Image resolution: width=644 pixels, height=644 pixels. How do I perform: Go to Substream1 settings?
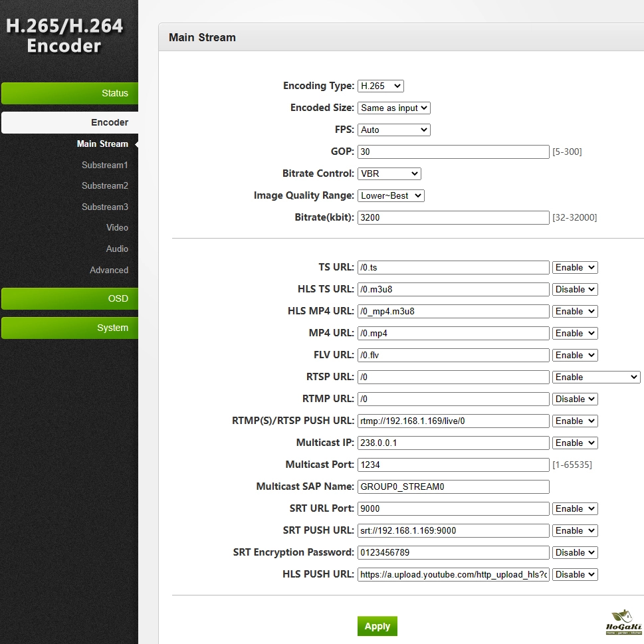[104, 165]
